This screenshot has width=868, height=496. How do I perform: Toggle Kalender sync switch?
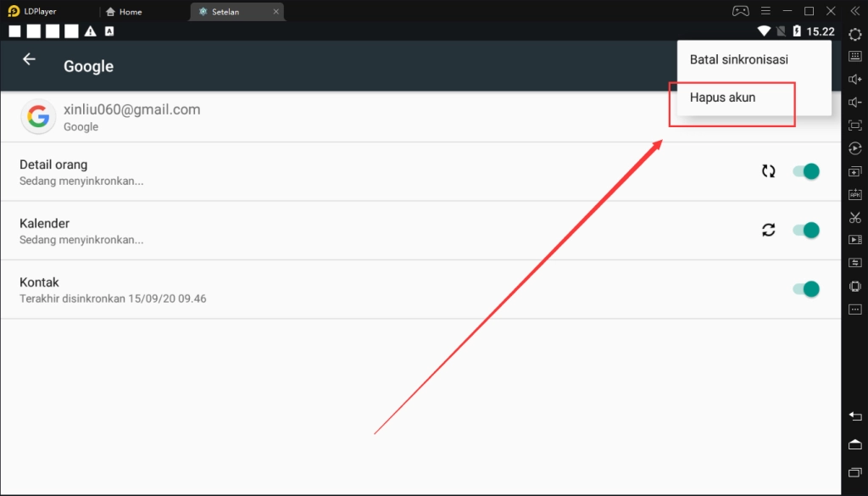coord(806,230)
